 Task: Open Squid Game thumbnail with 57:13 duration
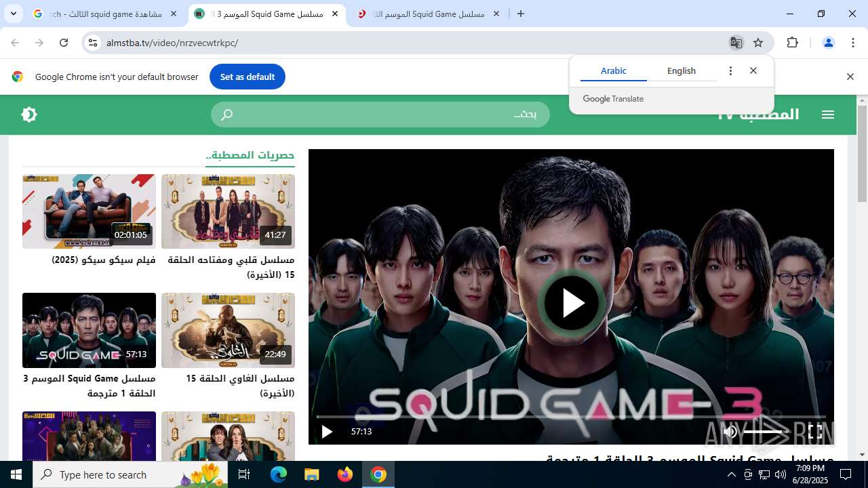click(x=89, y=330)
